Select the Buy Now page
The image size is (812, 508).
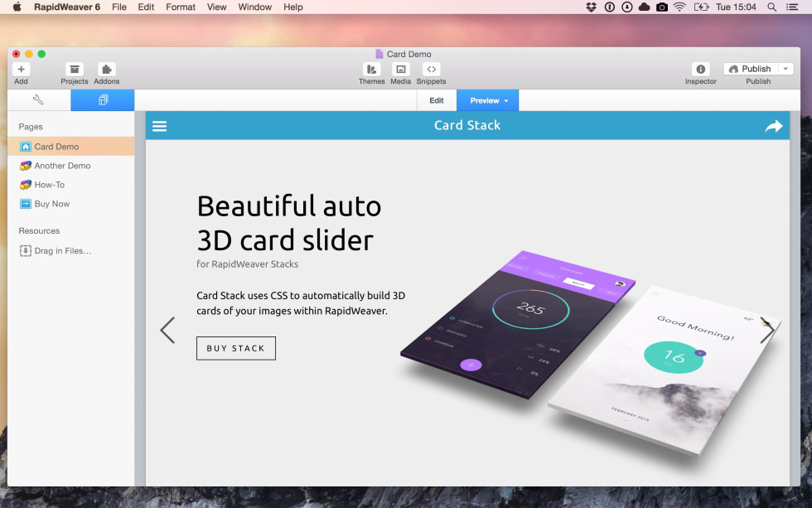tap(71, 204)
